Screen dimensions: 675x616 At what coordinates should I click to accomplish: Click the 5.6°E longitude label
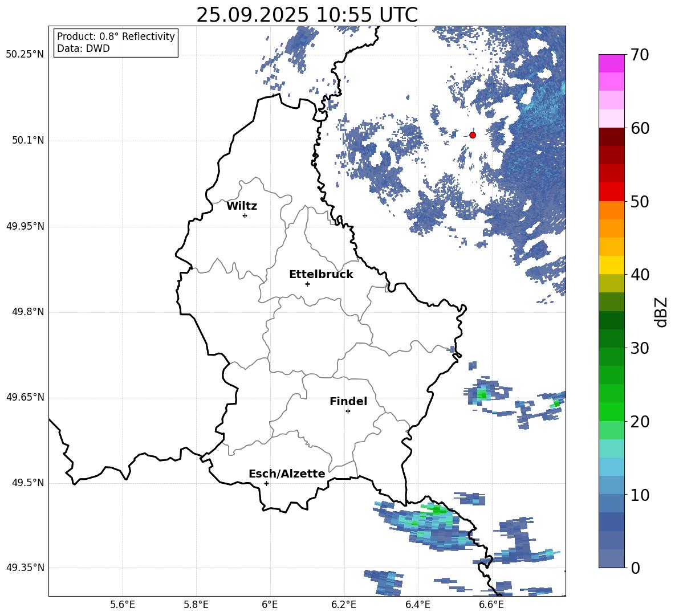tap(123, 605)
